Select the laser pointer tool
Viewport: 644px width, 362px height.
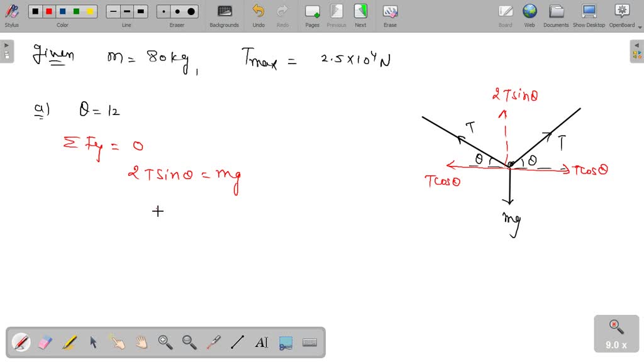(214, 343)
